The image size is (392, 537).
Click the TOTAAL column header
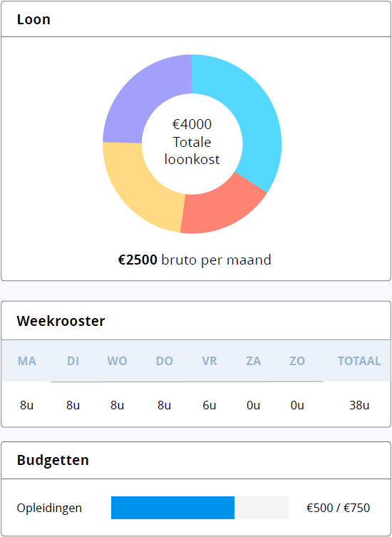pos(359,361)
